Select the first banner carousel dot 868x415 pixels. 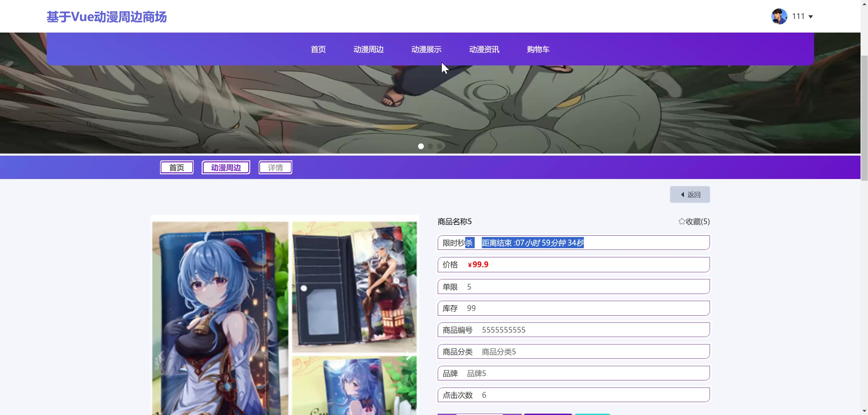421,146
